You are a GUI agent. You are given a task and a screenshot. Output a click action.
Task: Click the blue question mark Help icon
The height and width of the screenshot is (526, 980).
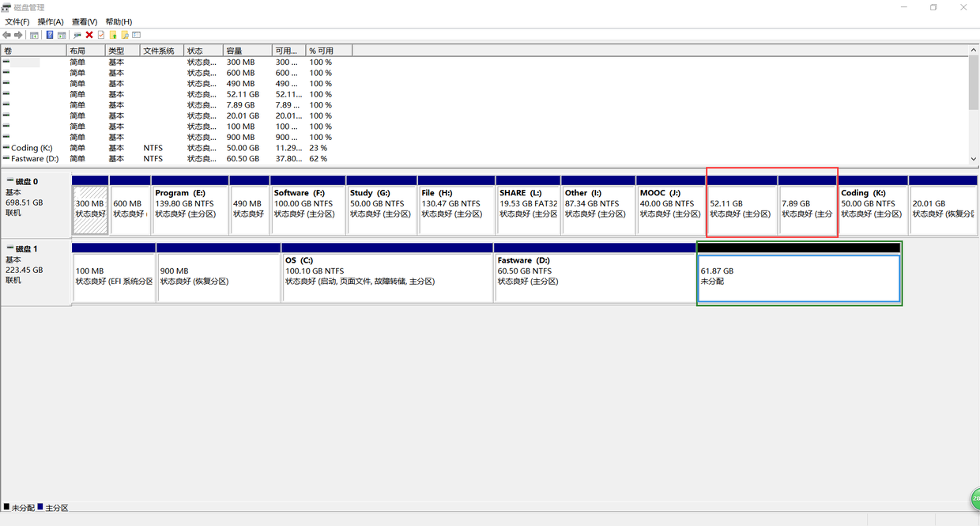click(x=50, y=35)
